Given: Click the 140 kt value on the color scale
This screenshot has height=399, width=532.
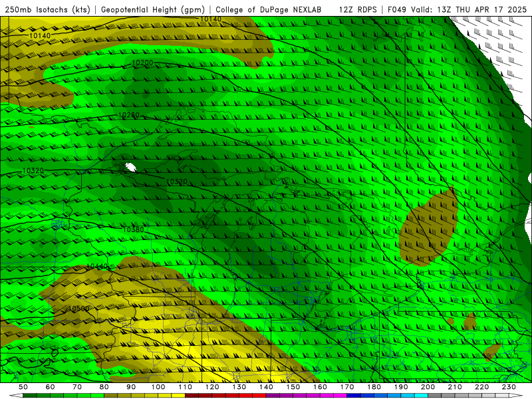Looking at the screenshot, I should (266, 387).
